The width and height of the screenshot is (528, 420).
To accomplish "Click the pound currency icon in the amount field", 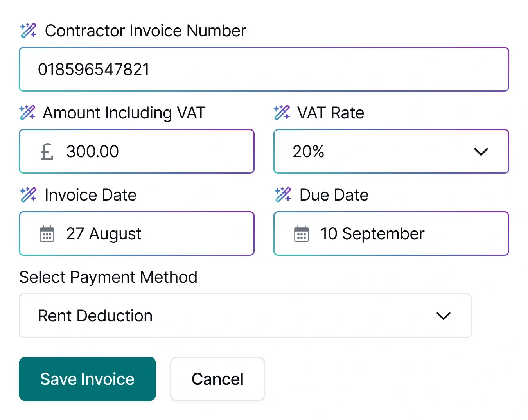I will tap(47, 152).
